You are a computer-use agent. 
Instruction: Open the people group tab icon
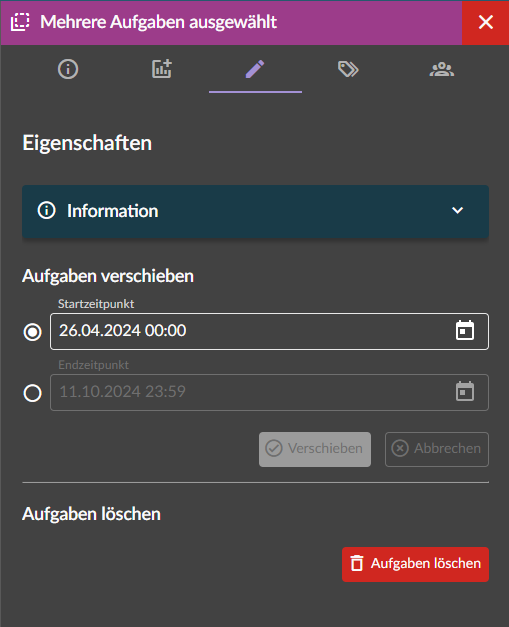tap(442, 69)
